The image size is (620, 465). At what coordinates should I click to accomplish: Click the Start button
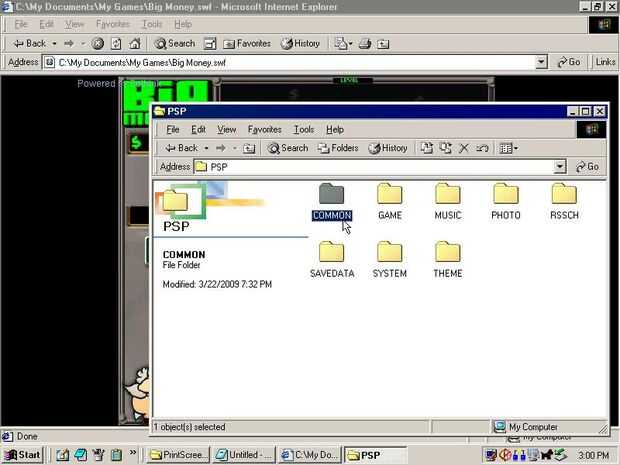(x=22, y=455)
